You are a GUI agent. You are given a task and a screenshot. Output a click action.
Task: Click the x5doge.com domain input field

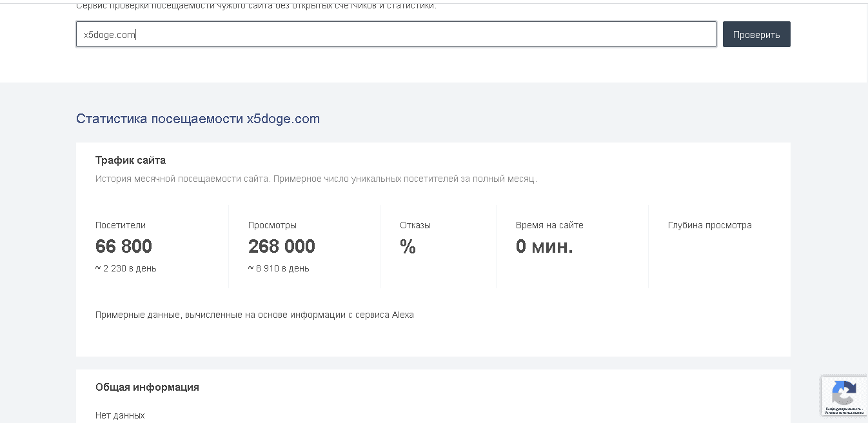pyautogui.click(x=395, y=35)
